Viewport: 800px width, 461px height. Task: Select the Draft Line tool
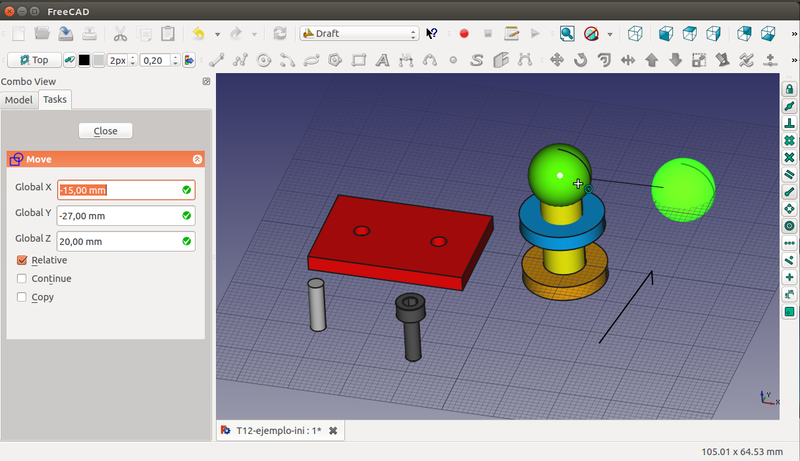(x=215, y=60)
